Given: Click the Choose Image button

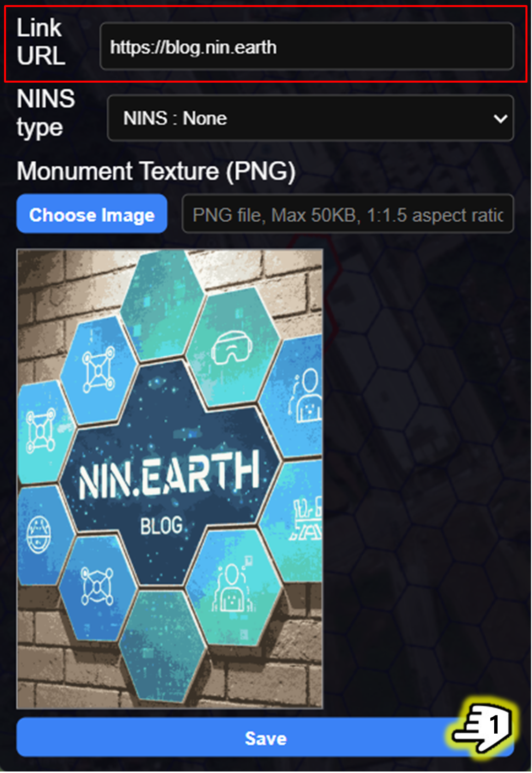Looking at the screenshot, I should 92,214.
